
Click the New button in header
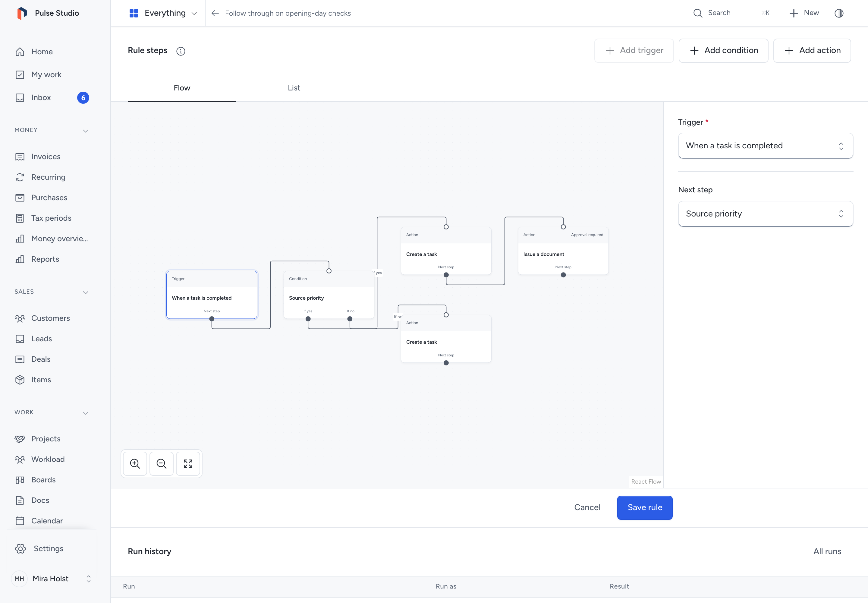[804, 13]
